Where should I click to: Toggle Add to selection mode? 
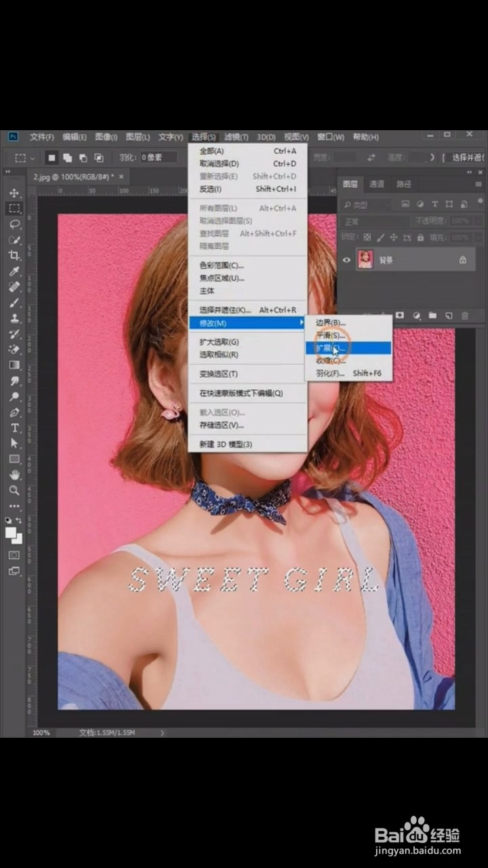[x=67, y=157]
